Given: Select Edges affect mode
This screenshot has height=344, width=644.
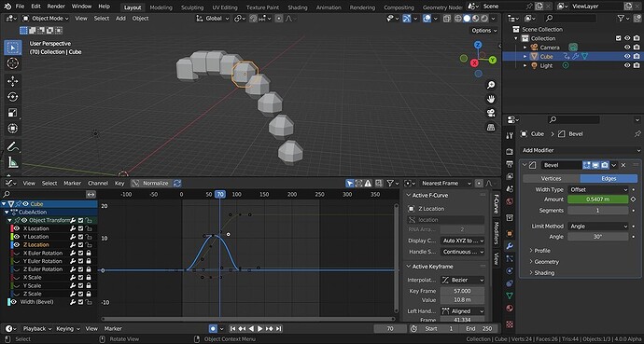Looking at the screenshot, I should click(x=609, y=178).
